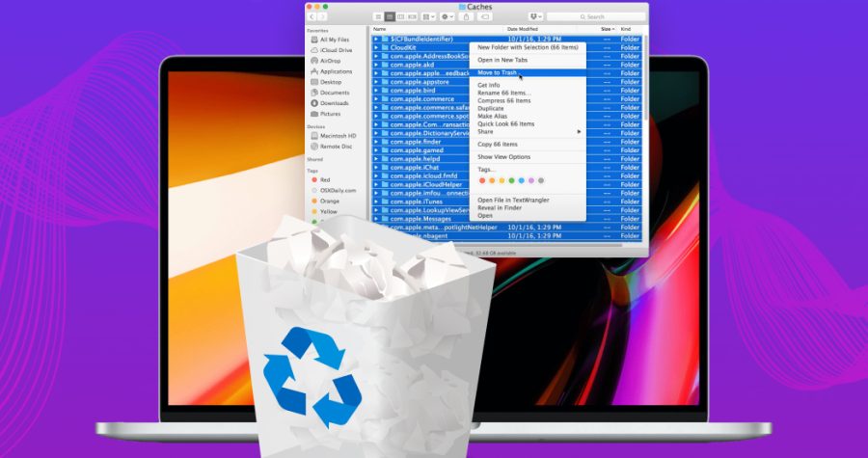Click the Share toolbar icon
The height and width of the screenshot is (458, 868).
[x=468, y=16]
